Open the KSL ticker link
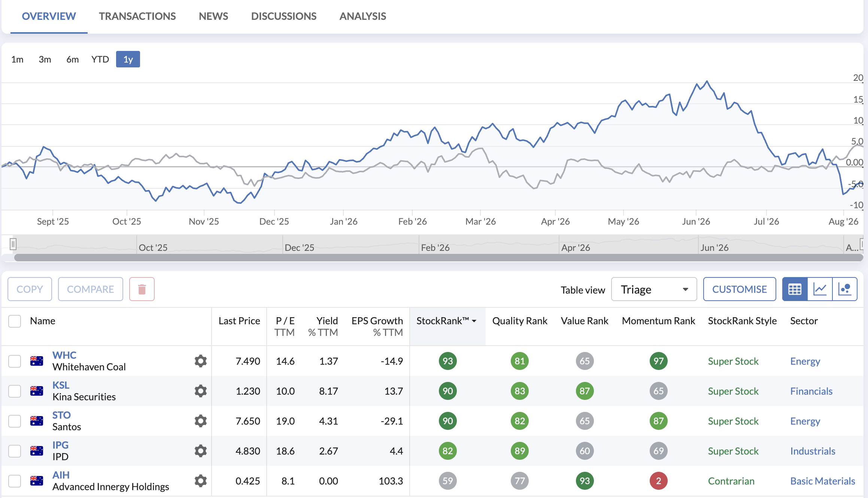The height and width of the screenshot is (498, 868). pos(61,385)
